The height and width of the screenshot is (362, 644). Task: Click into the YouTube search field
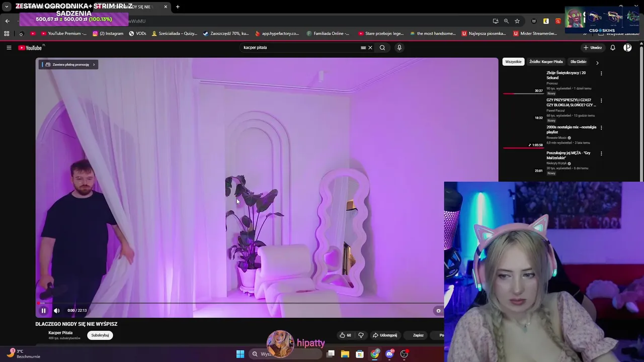pos(299,48)
